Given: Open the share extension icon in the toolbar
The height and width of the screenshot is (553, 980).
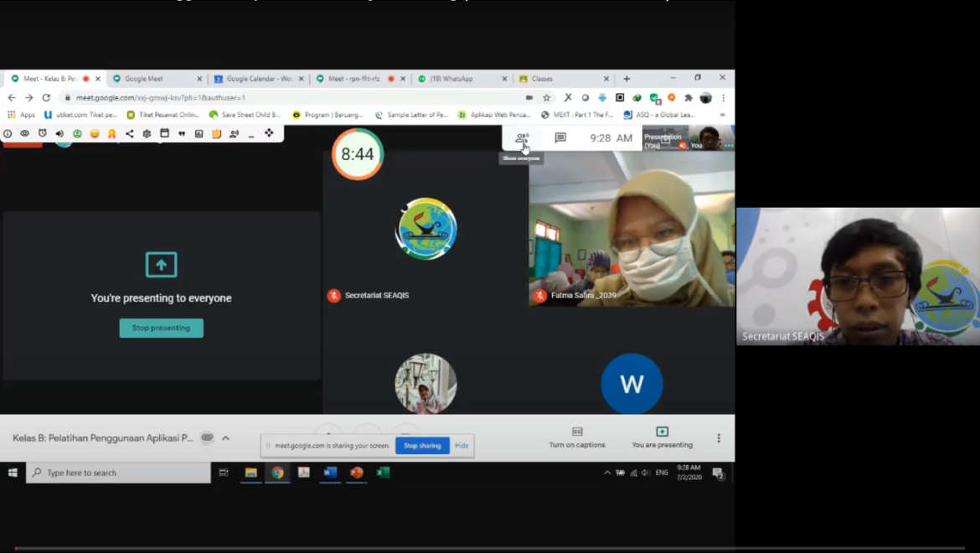Looking at the screenshot, I should click(x=129, y=132).
